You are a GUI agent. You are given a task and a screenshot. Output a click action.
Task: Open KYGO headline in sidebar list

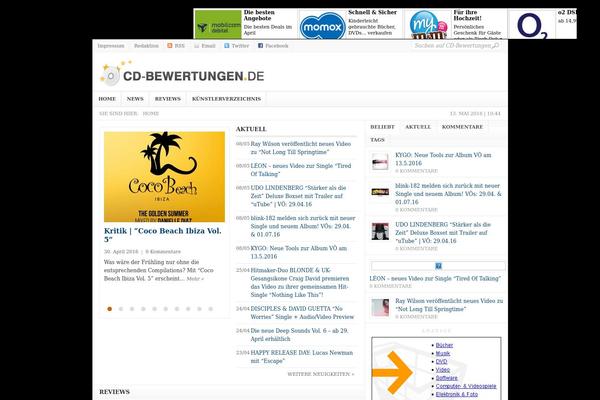pyautogui.click(x=443, y=159)
